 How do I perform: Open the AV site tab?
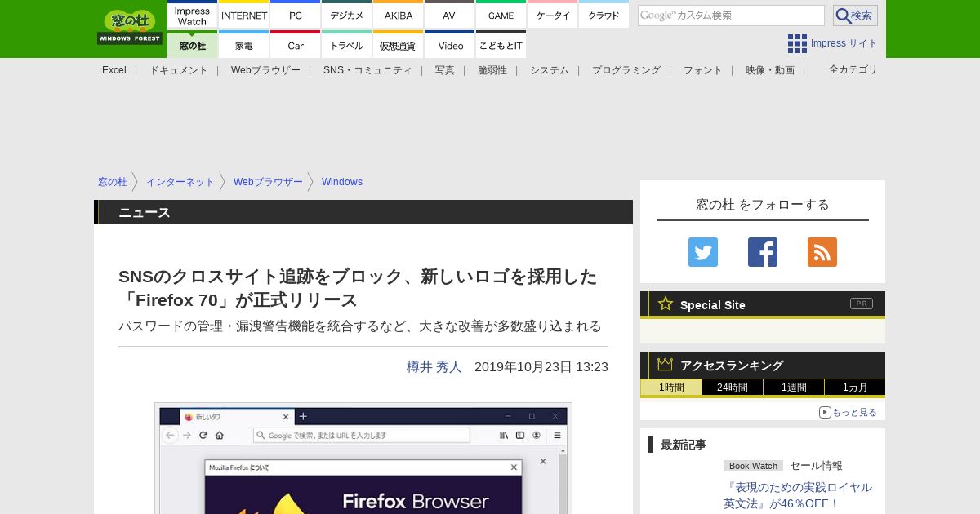(449, 16)
